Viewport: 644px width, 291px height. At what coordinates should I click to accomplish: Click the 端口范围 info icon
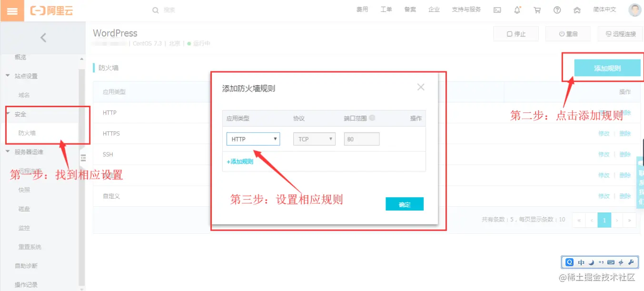pyautogui.click(x=372, y=118)
